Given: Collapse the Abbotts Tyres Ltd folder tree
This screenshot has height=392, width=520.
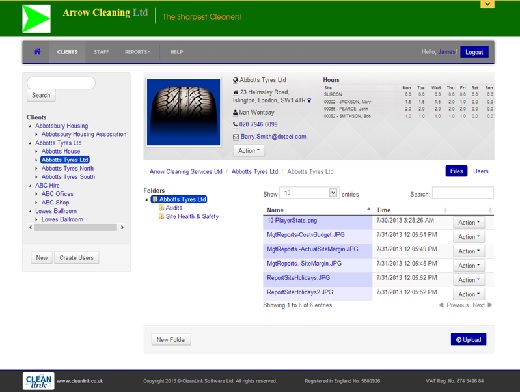Looking at the screenshot, I should tap(147, 200).
